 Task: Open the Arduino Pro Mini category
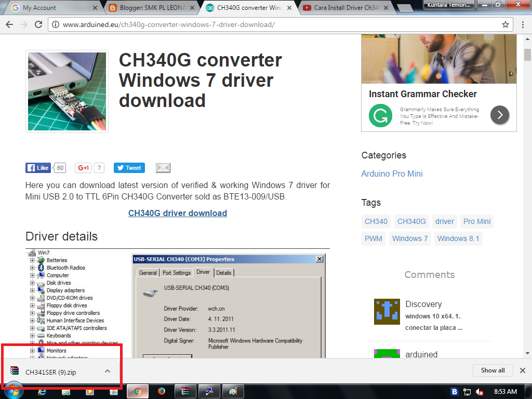click(392, 174)
